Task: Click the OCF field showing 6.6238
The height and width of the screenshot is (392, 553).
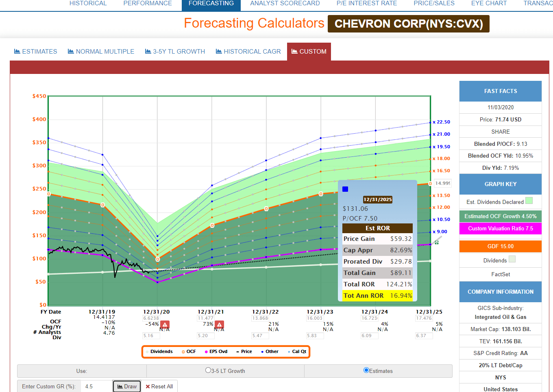Action: tap(151, 318)
